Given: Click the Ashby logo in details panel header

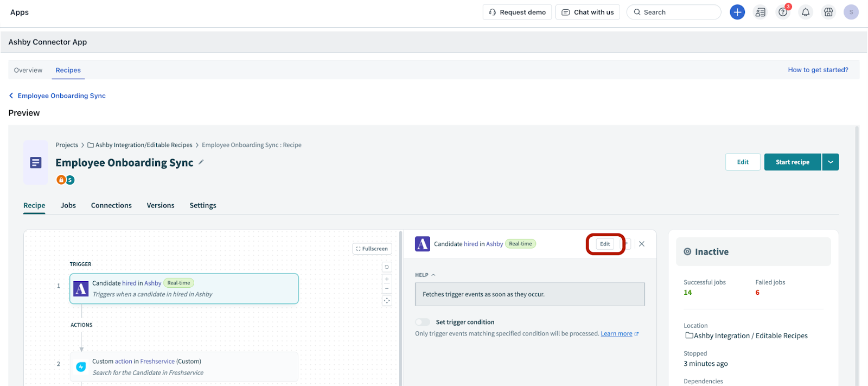Looking at the screenshot, I should click(423, 244).
